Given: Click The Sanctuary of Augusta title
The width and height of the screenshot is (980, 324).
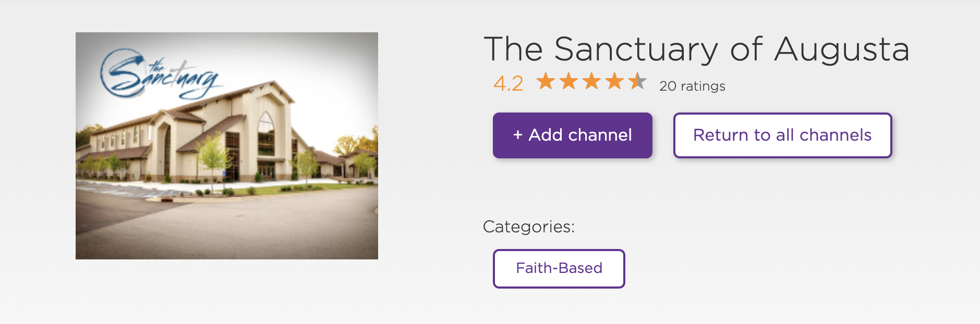Looking at the screenshot, I should coord(696,49).
